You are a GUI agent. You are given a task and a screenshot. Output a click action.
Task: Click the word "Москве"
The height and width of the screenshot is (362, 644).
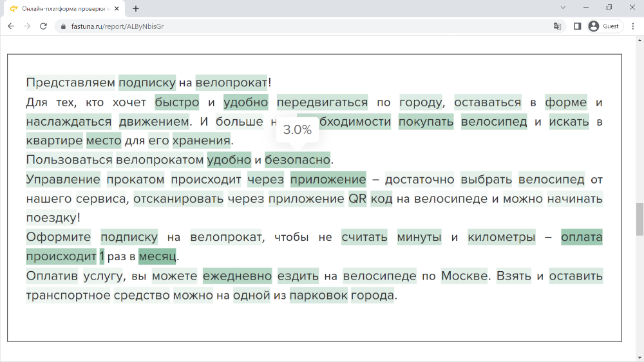click(464, 276)
